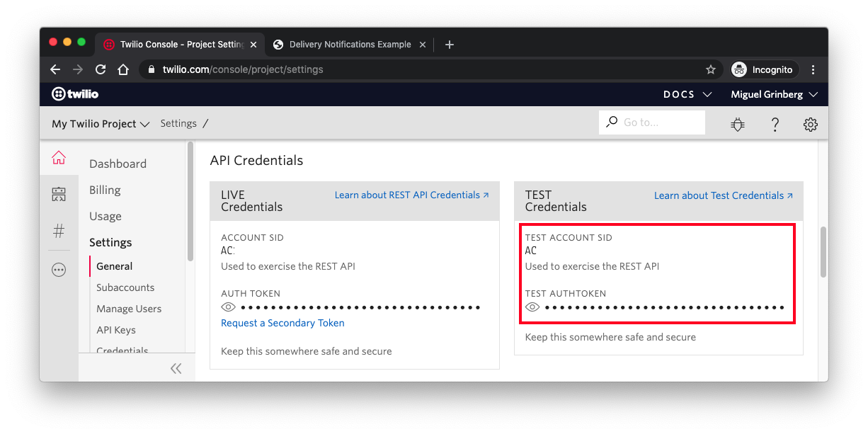Click the browser back arrow
868x434 pixels.
coord(55,69)
